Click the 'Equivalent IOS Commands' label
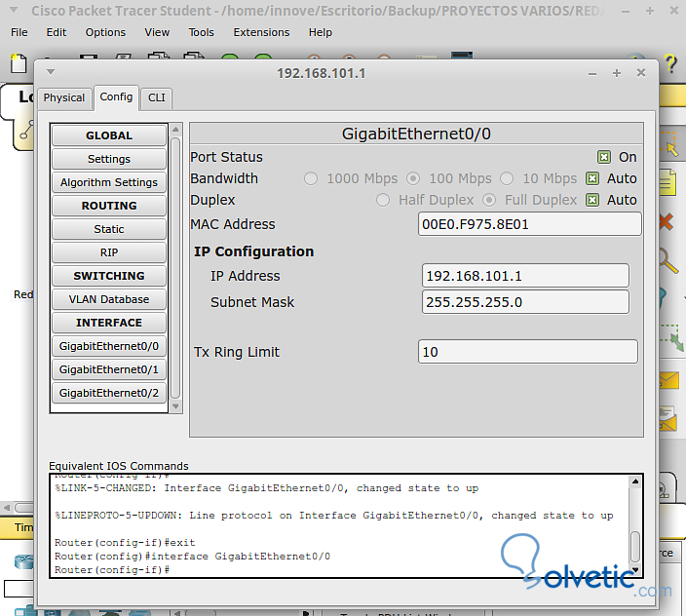 (119, 466)
